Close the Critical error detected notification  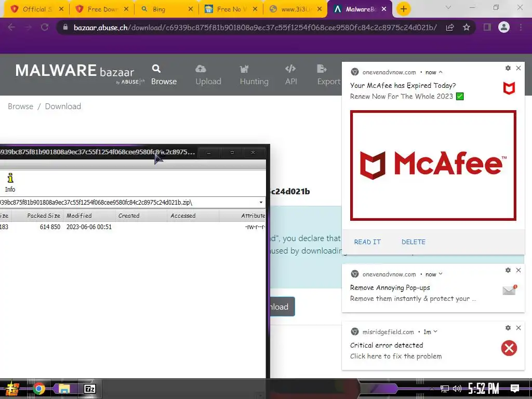tap(518, 328)
